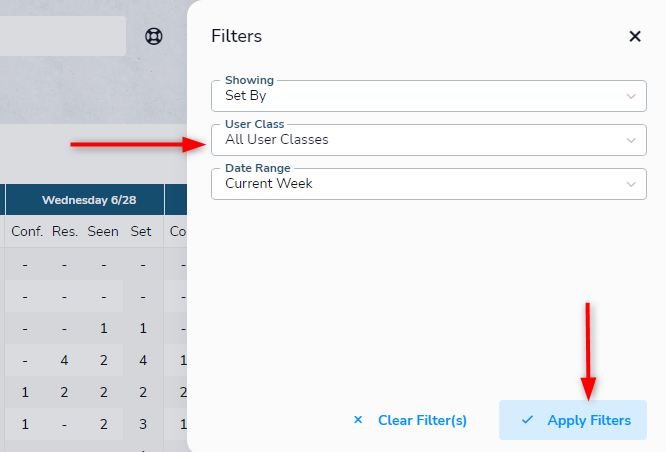The image size is (666, 452).
Task: Click the Seen column header
Action: [x=103, y=232]
